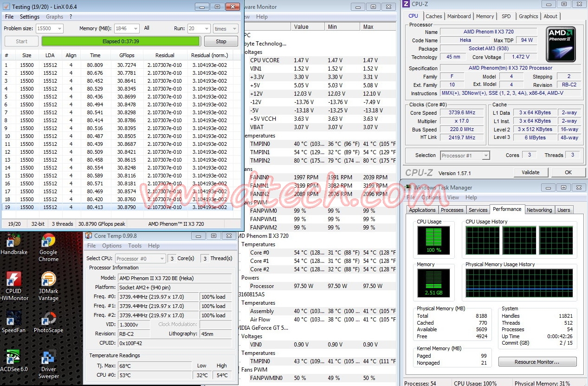This screenshot has height=386, width=588.
Task: Open Networking tab in Task Manager
Action: click(x=539, y=210)
